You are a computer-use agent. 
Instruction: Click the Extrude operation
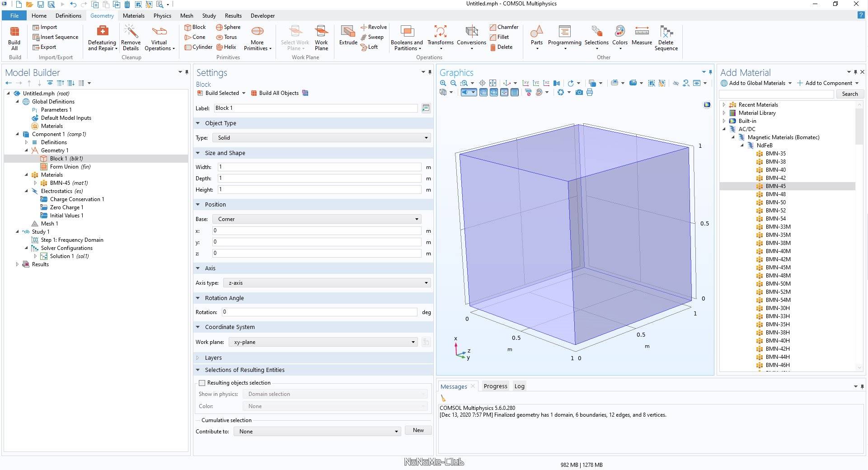coord(348,36)
